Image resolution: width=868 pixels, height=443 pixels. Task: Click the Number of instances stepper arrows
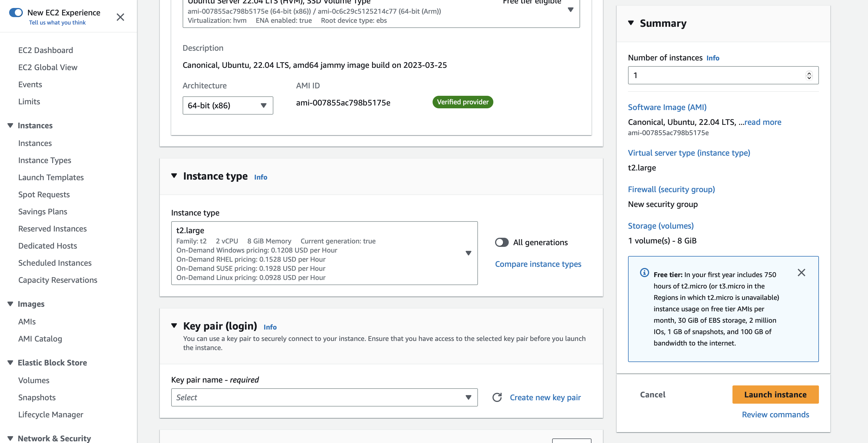pos(809,76)
